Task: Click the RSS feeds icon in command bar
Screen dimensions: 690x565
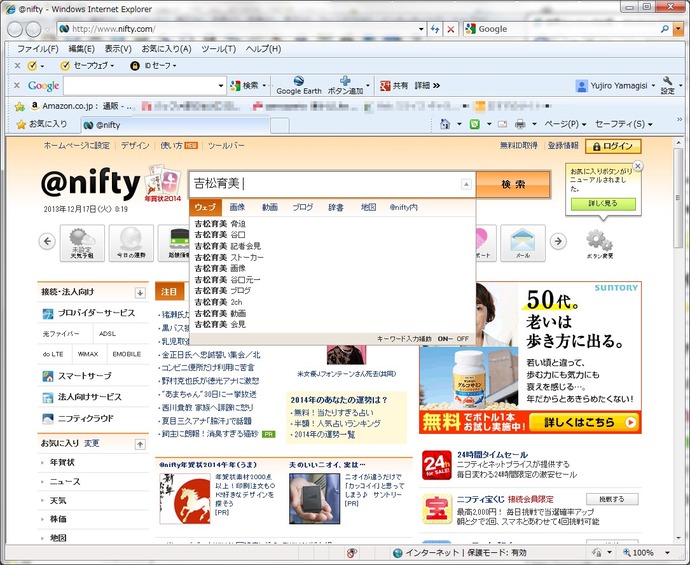Action: (475, 125)
